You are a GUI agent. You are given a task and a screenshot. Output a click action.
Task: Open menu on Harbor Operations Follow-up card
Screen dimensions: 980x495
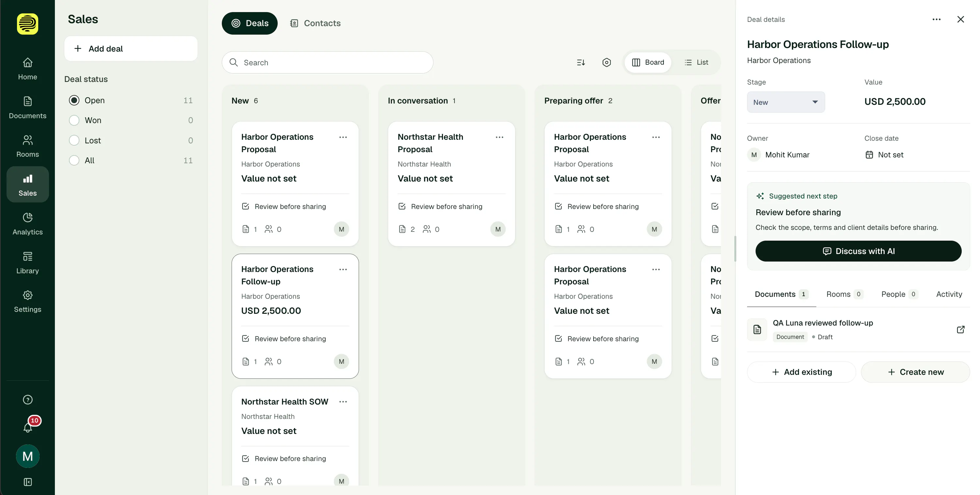tap(343, 269)
